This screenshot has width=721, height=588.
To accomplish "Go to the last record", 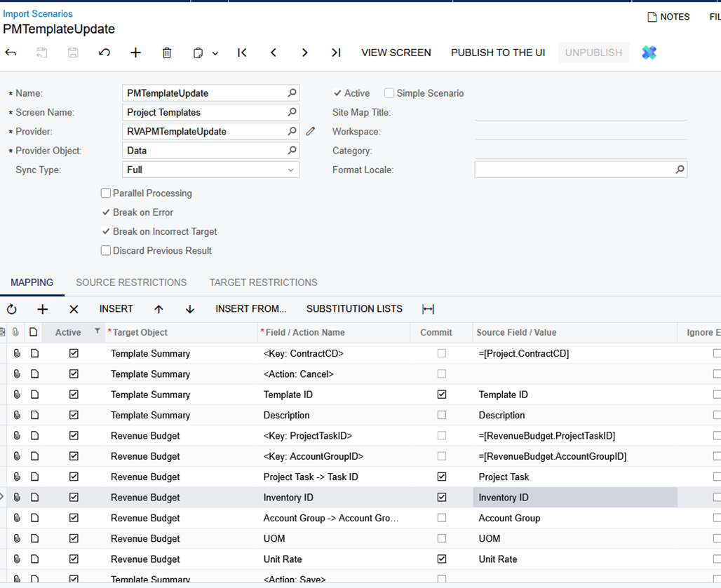I will (x=336, y=53).
